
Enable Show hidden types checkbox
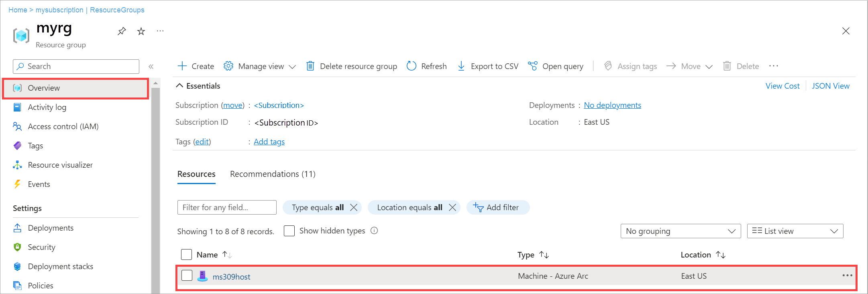289,231
